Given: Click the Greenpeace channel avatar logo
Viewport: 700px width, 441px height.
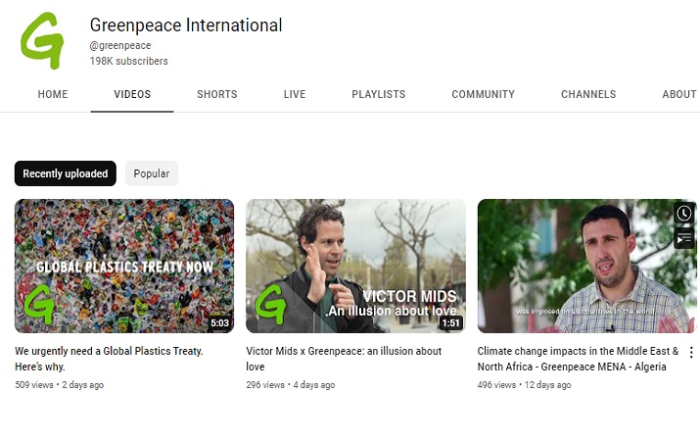Looking at the screenshot, I should [x=42, y=41].
